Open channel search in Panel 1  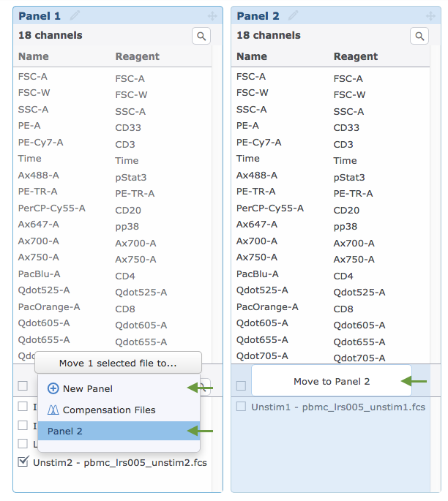tap(201, 36)
